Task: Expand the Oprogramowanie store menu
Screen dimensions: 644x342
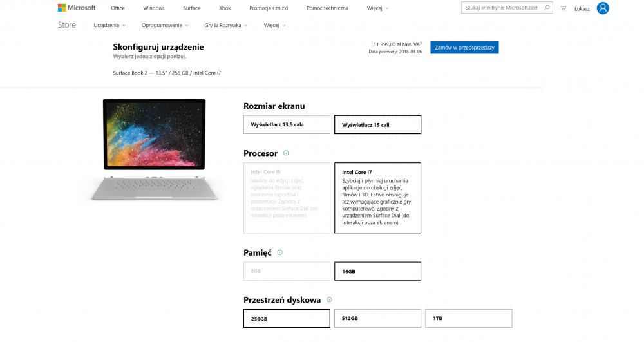Action: click(x=165, y=26)
